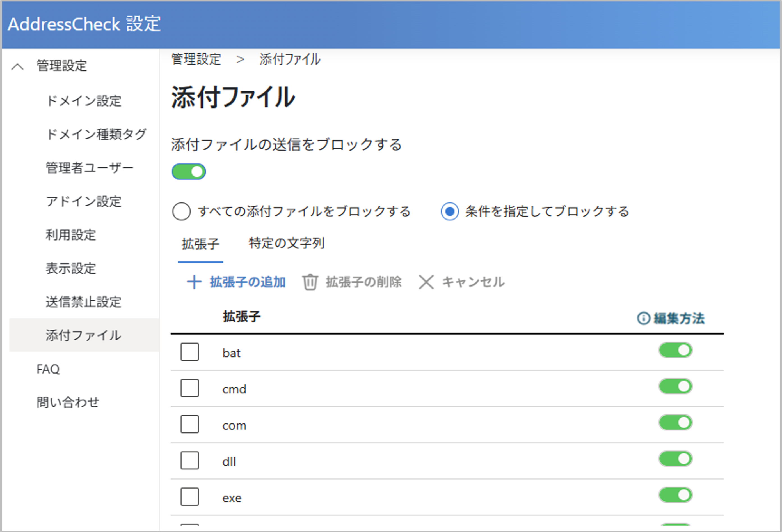Open 問い合わせ in the sidebar

pyautogui.click(x=68, y=402)
